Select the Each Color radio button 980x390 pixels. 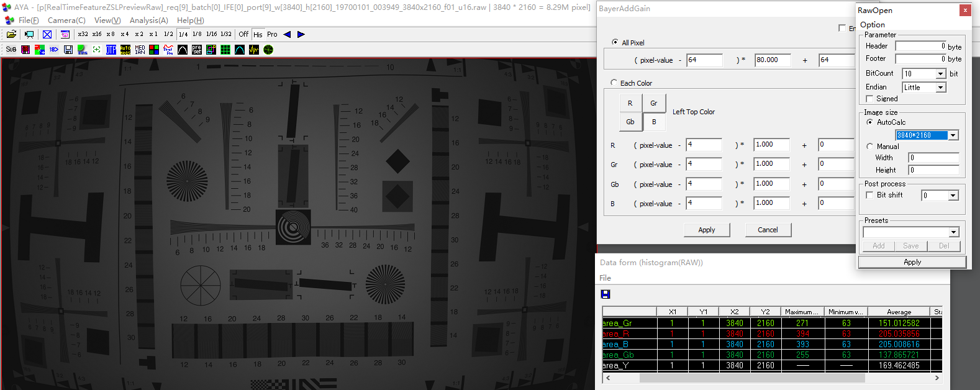(614, 83)
